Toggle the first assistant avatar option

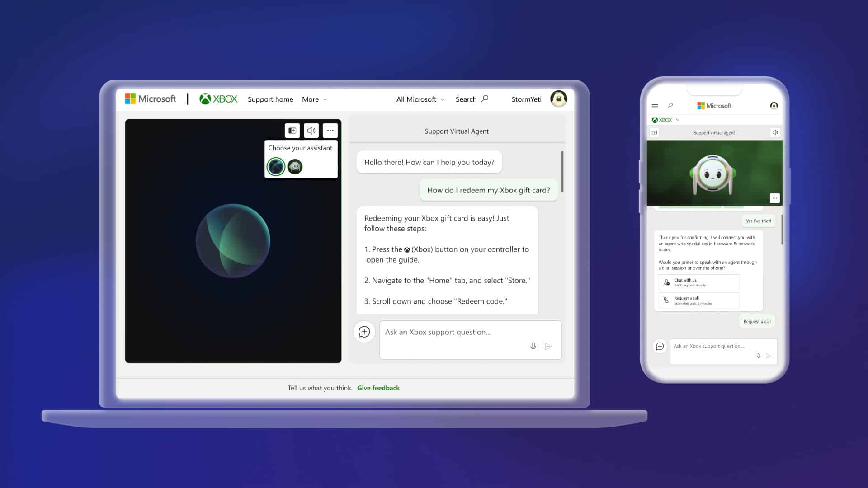coord(276,166)
